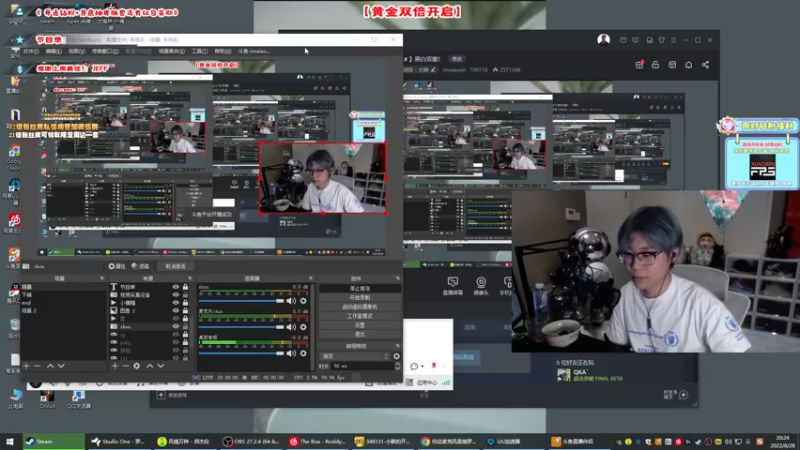The height and width of the screenshot is (450, 800).
Task: Hide the 图像 2 source
Action: (x=176, y=311)
